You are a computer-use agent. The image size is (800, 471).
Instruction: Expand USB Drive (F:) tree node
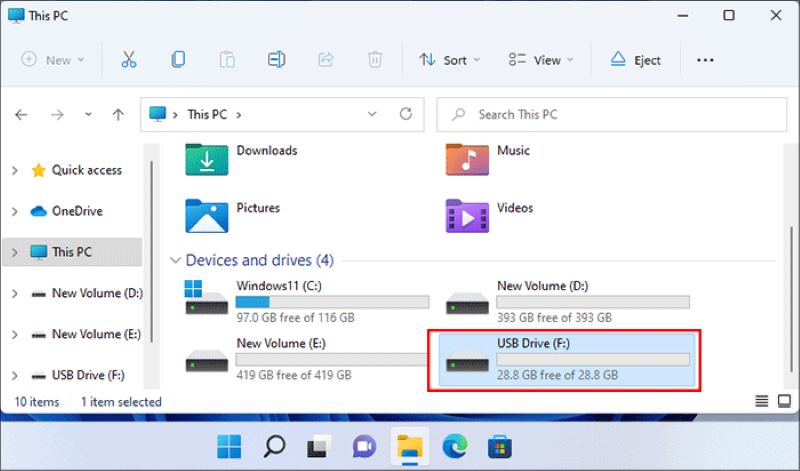(x=15, y=376)
